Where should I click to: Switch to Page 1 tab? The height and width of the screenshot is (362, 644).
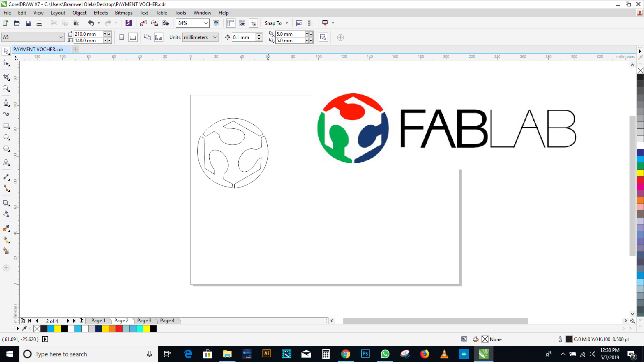98,321
